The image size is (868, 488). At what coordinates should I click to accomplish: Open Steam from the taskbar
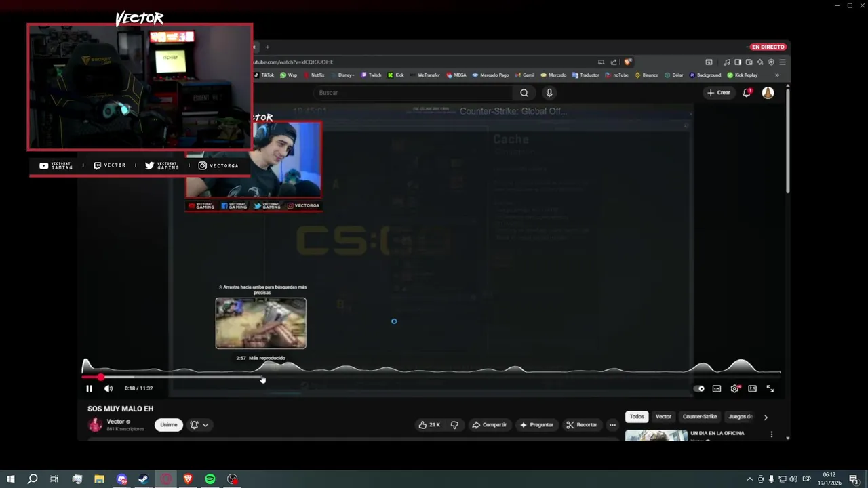(143, 479)
